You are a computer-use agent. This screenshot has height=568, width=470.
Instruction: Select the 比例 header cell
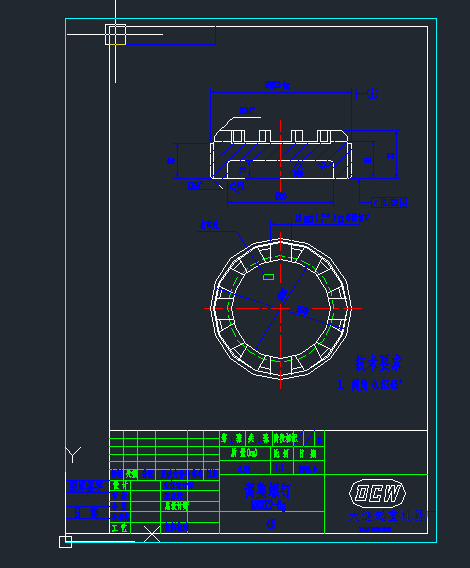click(281, 454)
